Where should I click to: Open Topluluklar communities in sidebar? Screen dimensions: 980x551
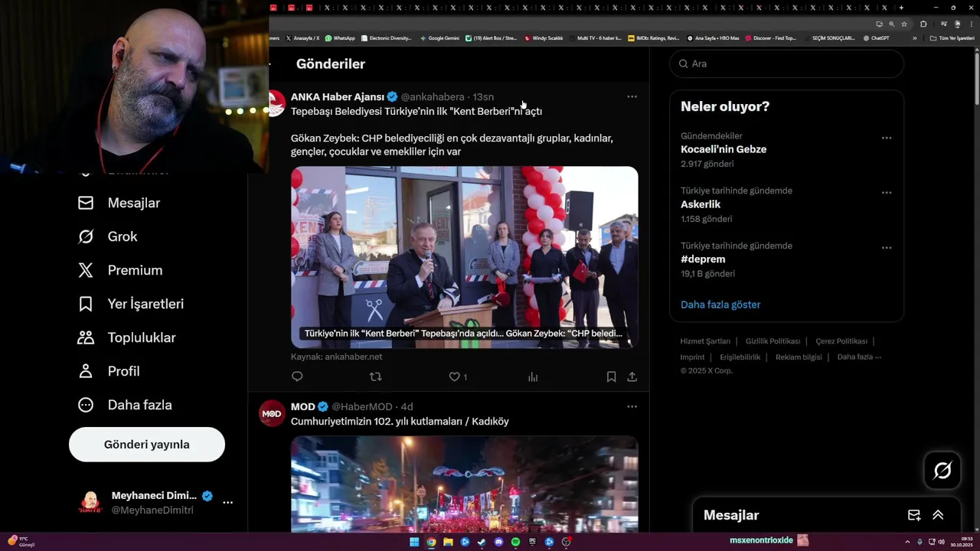126,337
